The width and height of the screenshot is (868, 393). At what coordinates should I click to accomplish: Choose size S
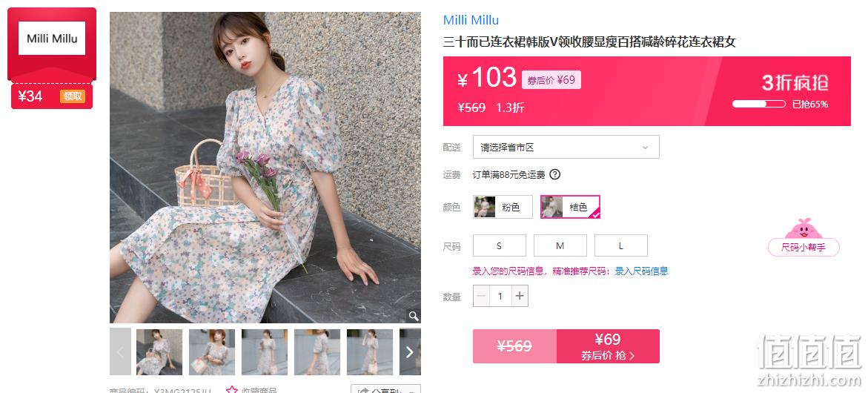pyautogui.click(x=500, y=245)
